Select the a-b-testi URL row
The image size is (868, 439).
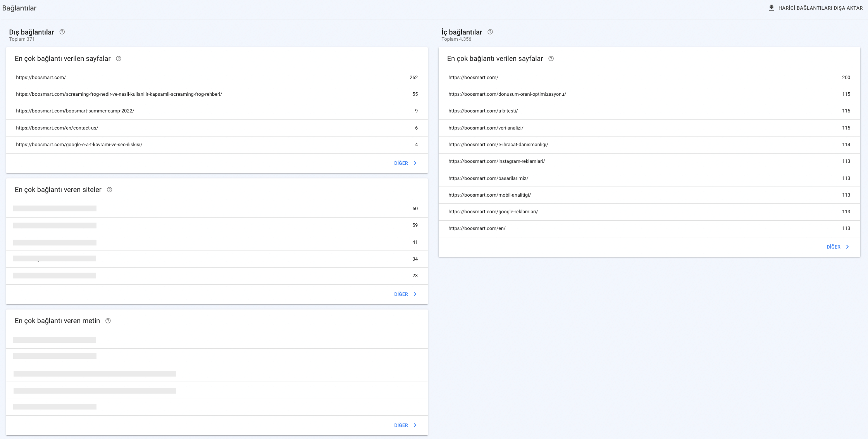tap(649, 111)
